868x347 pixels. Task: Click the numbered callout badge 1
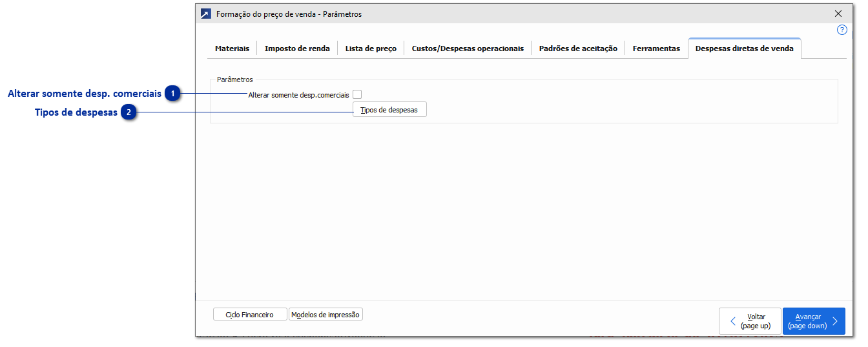coord(172,94)
